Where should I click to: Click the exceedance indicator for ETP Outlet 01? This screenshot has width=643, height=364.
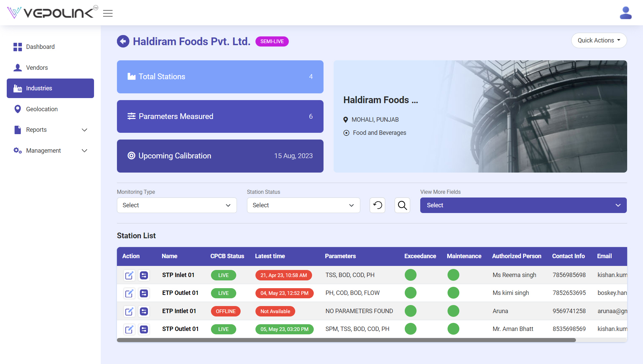pos(410,293)
